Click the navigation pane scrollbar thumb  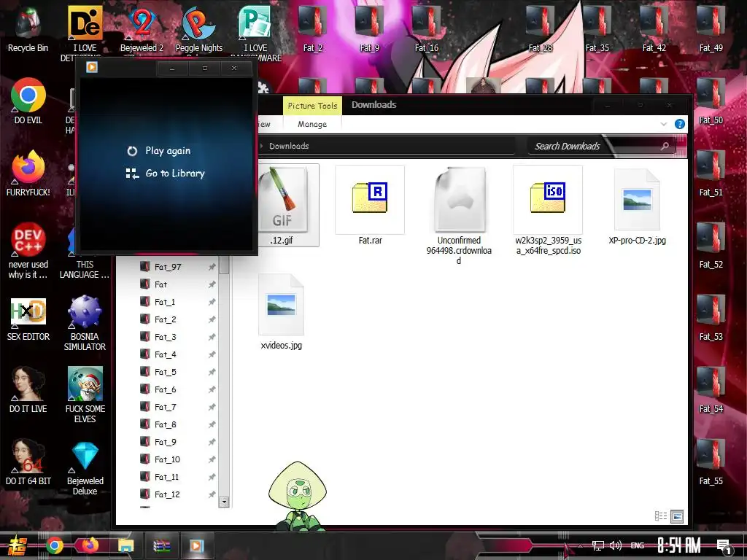point(224,265)
